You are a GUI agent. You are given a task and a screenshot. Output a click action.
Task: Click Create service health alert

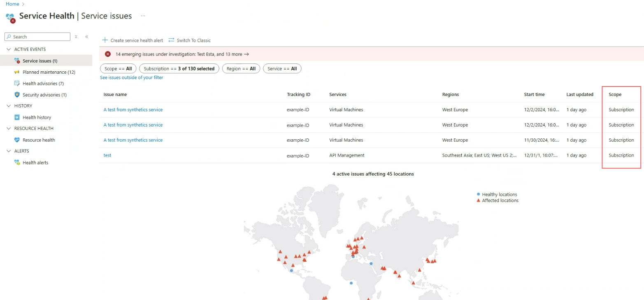(x=133, y=40)
